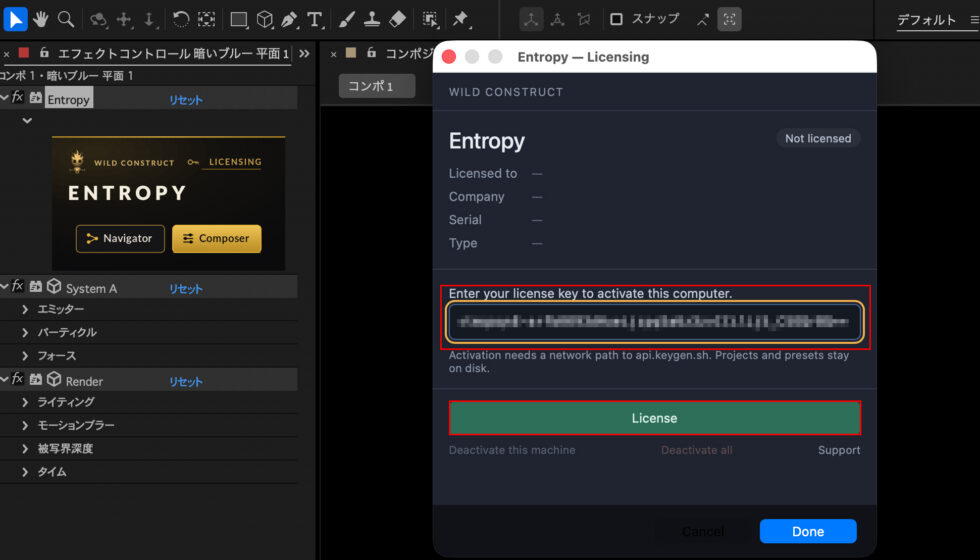Toggle the fx switch for Render effect
This screenshot has height=560, width=980.
(18, 379)
